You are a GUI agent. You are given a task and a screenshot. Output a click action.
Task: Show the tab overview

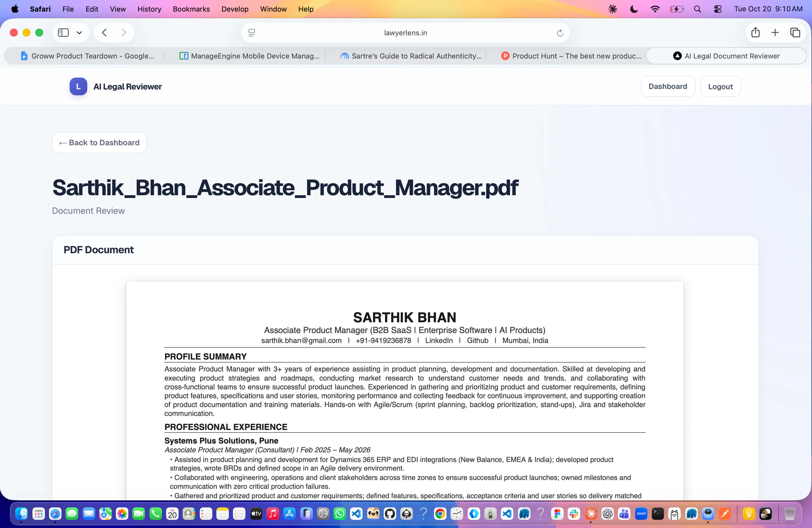795,32
